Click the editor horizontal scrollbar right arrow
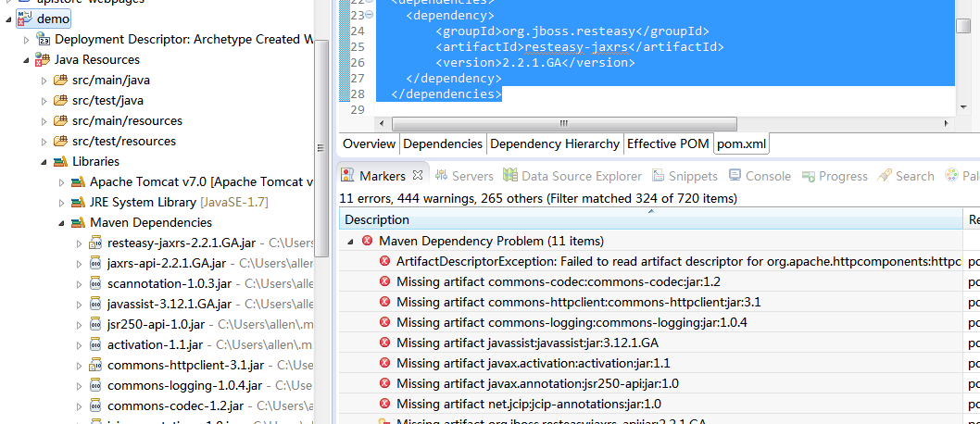 (x=947, y=124)
